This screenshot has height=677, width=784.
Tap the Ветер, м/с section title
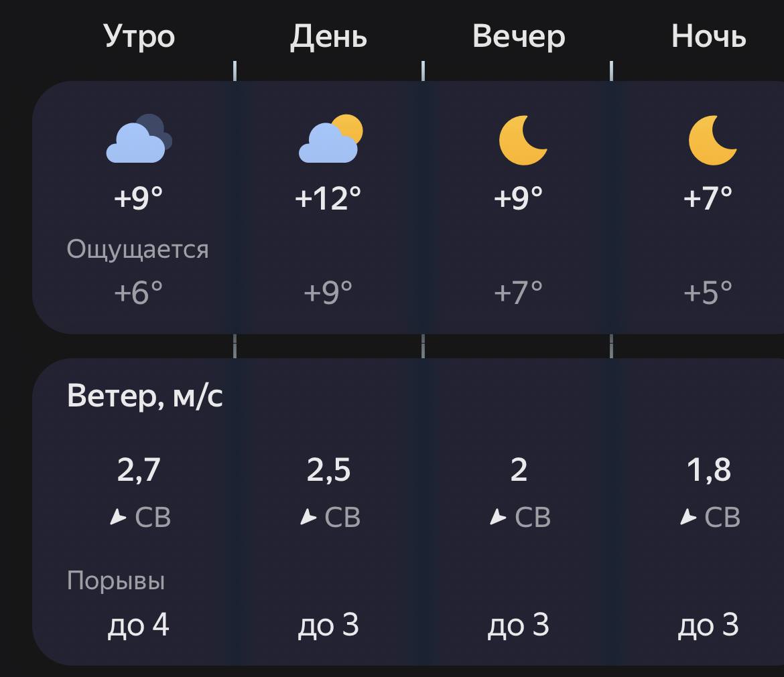(145, 396)
